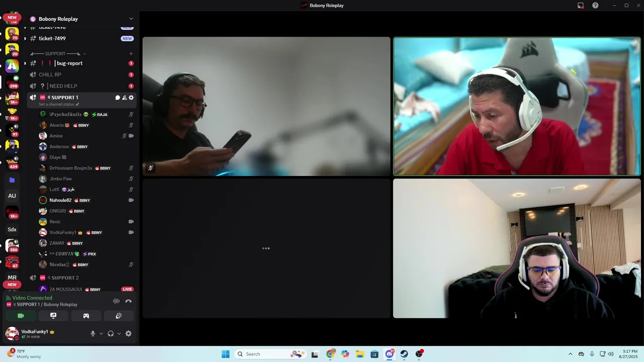Focus the top-left video tile of man with phone
The image size is (644, 362).
point(266,107)
